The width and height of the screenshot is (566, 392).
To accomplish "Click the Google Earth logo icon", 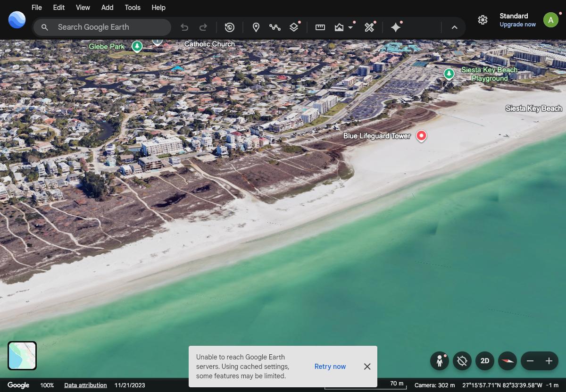I will 17,20.
